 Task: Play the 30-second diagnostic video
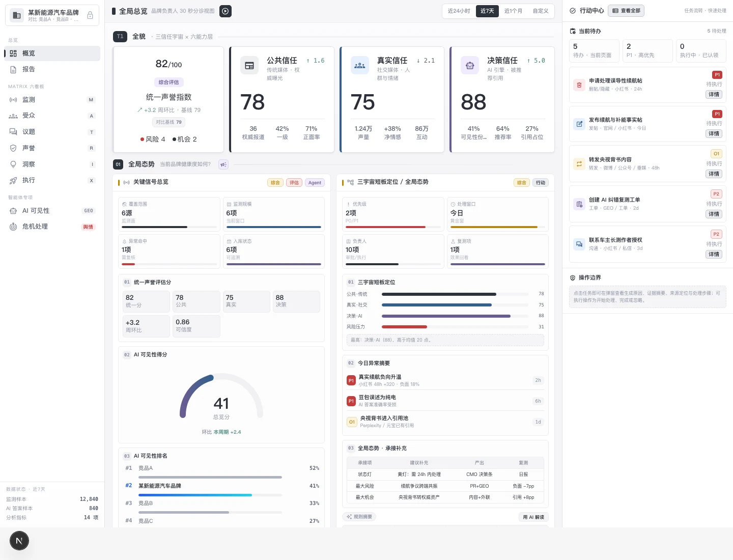point(225,11)
